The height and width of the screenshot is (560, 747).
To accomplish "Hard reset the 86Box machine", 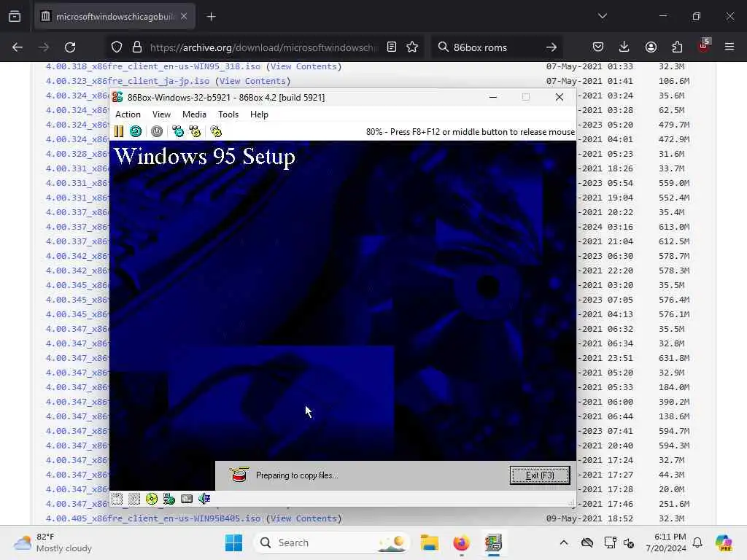I will tap(136, 131).
